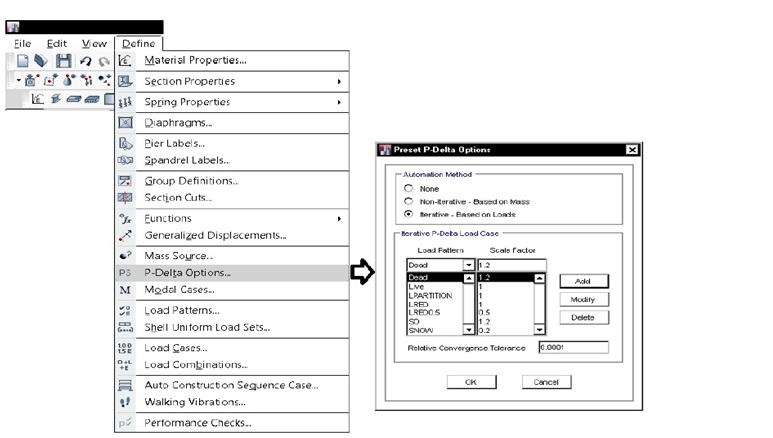Open the File menu
773x438 pixels.
pos(23,43)
